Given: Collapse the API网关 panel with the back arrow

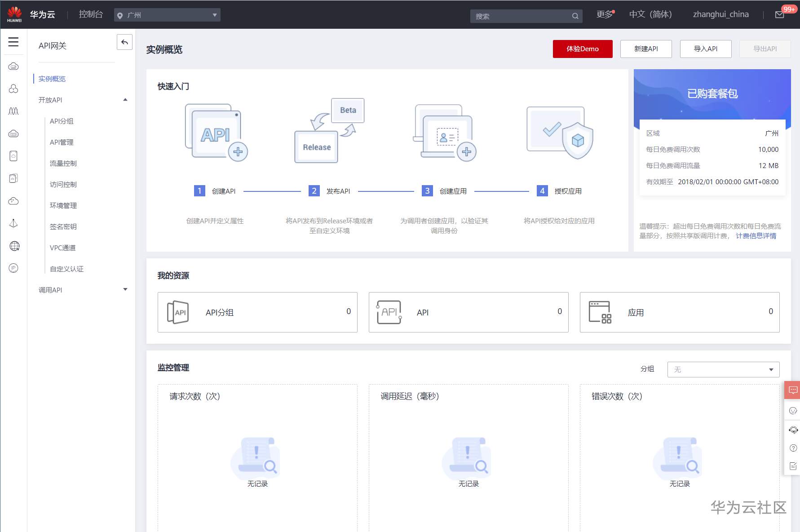Looking at the screenshot, I should [124, 42].
